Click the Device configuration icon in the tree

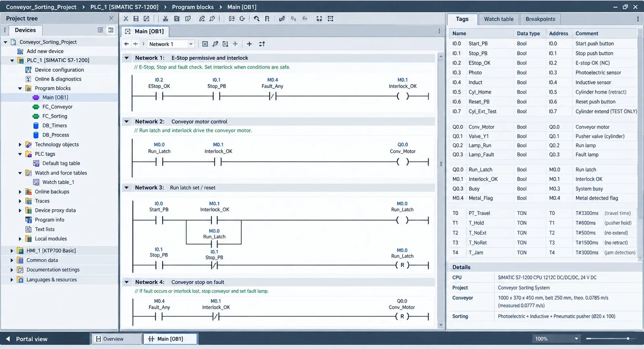point(29,70)
